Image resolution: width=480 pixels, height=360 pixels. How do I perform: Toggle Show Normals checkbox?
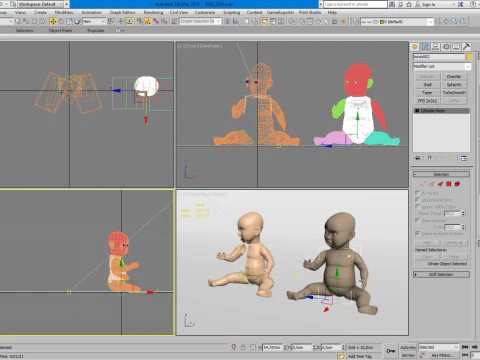[x=417, y=220]
